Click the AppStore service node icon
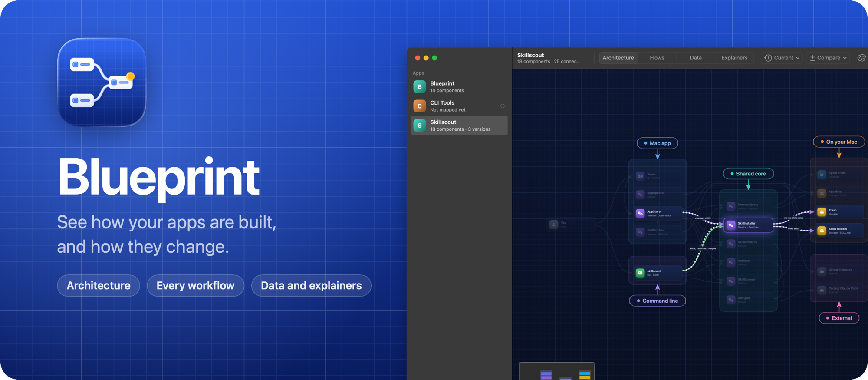The width and height of the screenshot is (868, 380). (640, 213)
